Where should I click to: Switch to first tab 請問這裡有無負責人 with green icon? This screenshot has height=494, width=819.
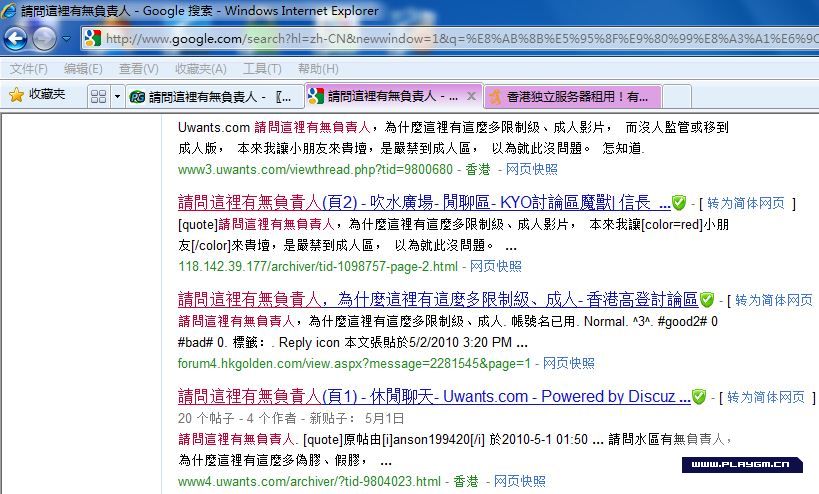[x=215, y=97]
